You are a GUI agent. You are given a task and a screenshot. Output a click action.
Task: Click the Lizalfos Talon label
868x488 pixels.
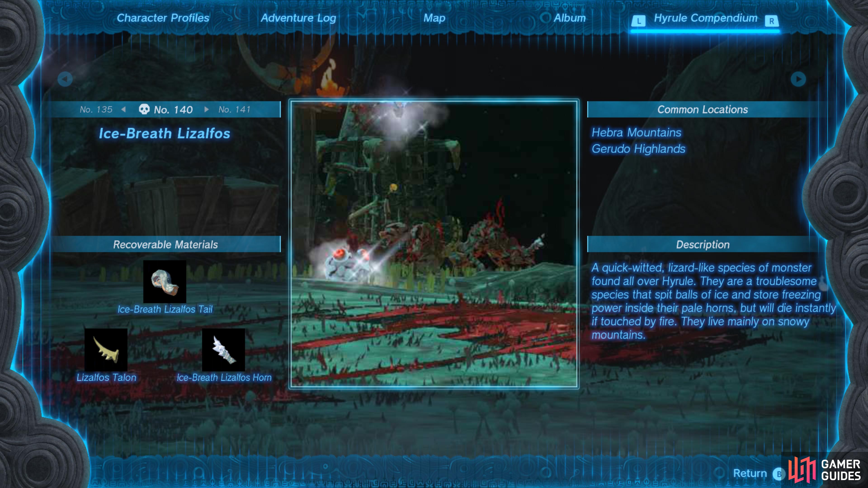pos(106,378)
